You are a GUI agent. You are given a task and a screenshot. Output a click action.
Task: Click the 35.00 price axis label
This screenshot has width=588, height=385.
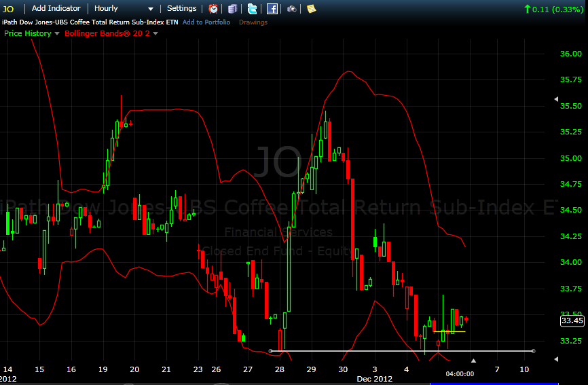coord(571,158)
